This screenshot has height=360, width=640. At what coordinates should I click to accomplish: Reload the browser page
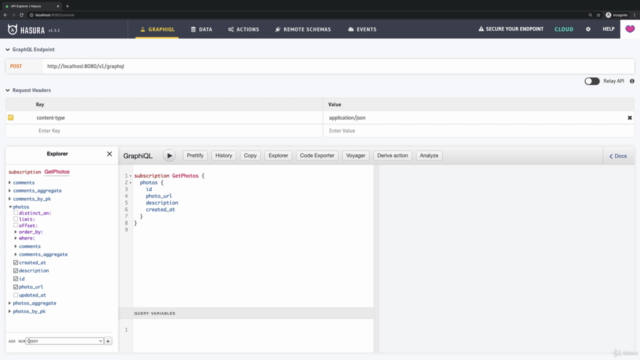click(x=21, y=15)
